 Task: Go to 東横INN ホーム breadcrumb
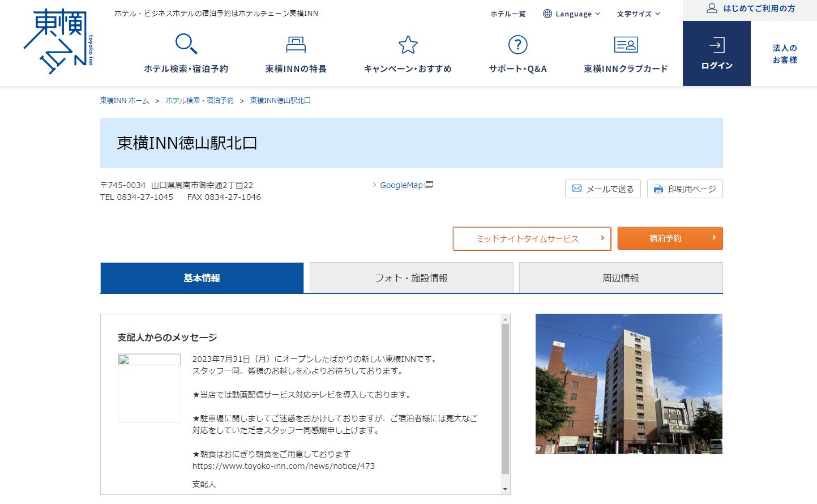[125, 100]
